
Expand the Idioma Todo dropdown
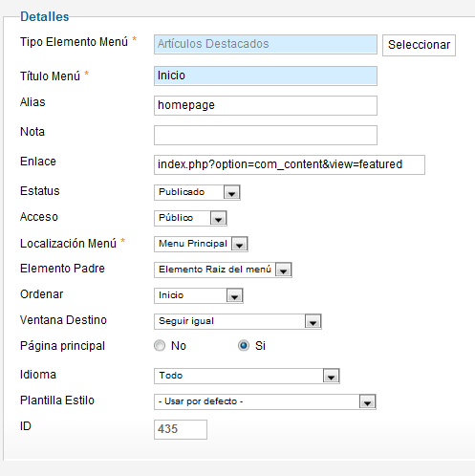pos(247,376)
